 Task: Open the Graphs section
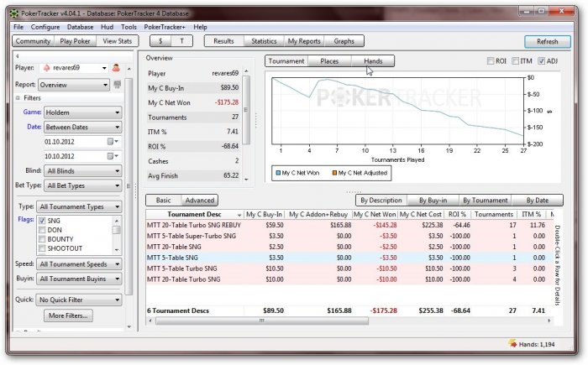point(344,41)
